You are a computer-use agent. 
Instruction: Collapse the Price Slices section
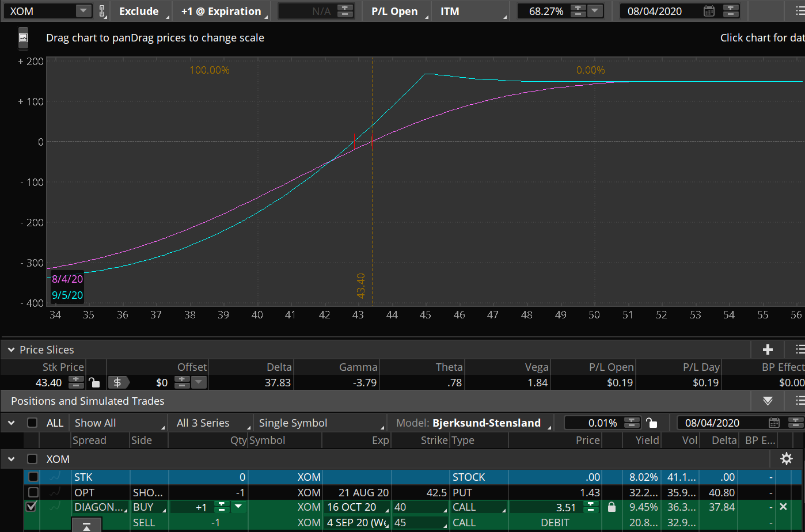pos(11,349)
